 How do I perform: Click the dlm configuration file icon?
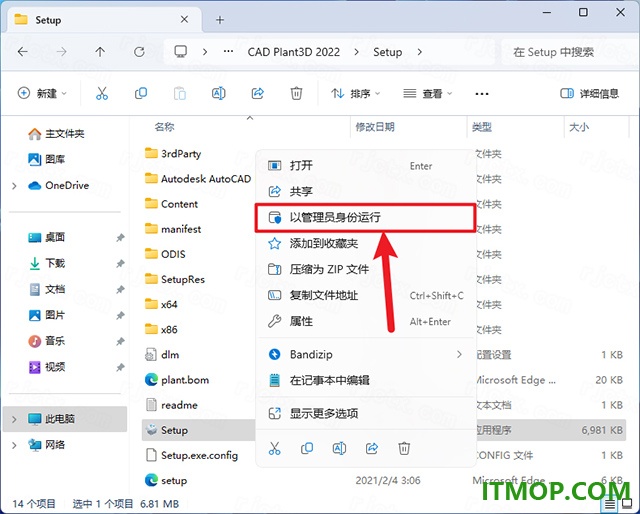pos(151,354)
